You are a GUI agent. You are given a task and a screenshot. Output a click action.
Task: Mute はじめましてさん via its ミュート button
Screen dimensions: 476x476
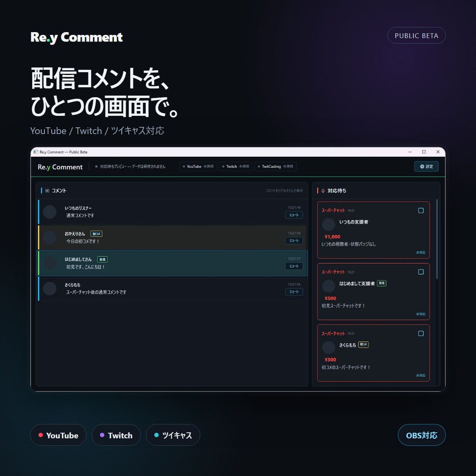point(294,266)
